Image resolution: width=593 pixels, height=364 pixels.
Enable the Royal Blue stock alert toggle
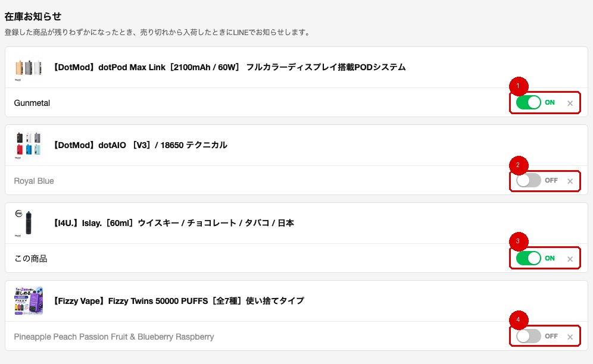pos(528,180)
